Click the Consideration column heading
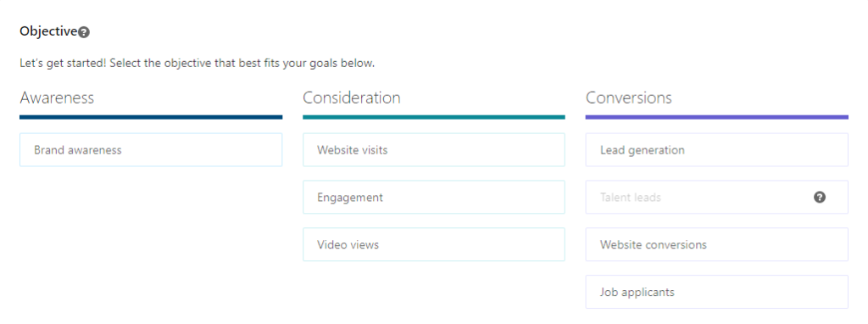 click(x=352, y=98)
